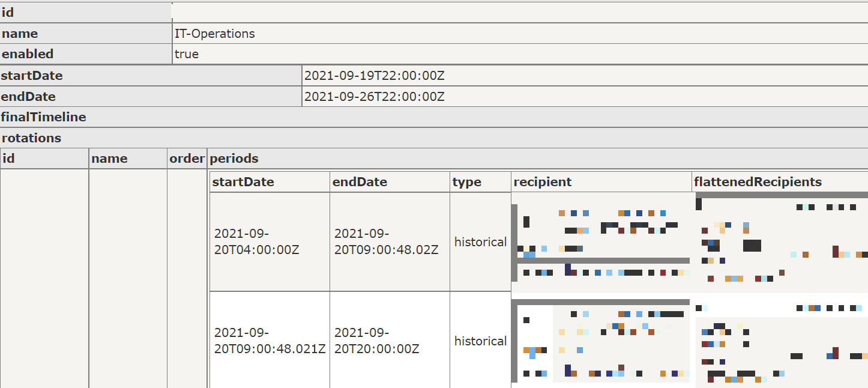The image size is (868, 388).
Task: Select the enabled true value cell
Action: (x=520, y=54)
